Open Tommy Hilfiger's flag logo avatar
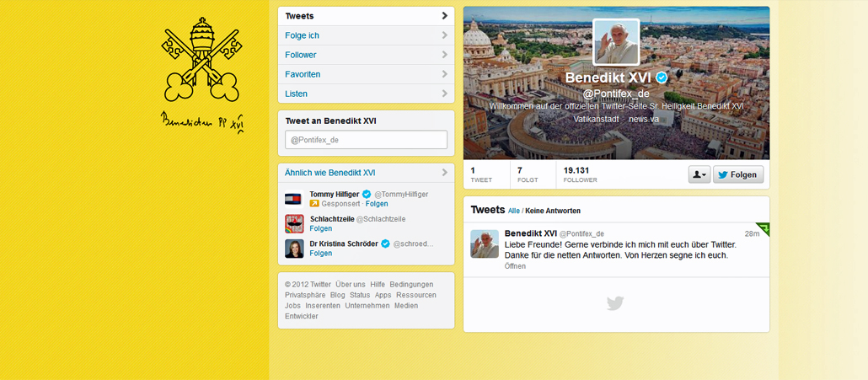Screen dimensions: 868x380 coord(294,199)
